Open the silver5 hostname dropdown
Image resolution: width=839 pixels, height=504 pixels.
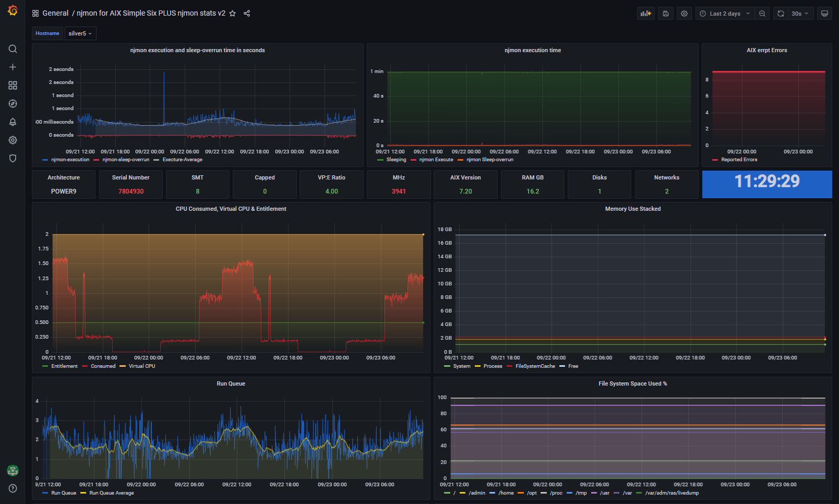click(x=80, y=33)
